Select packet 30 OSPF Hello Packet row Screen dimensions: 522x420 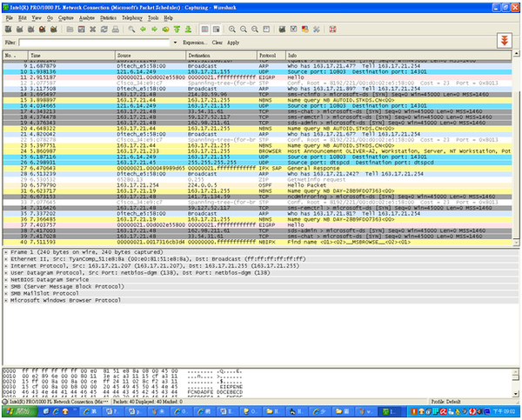click(258, 185)
